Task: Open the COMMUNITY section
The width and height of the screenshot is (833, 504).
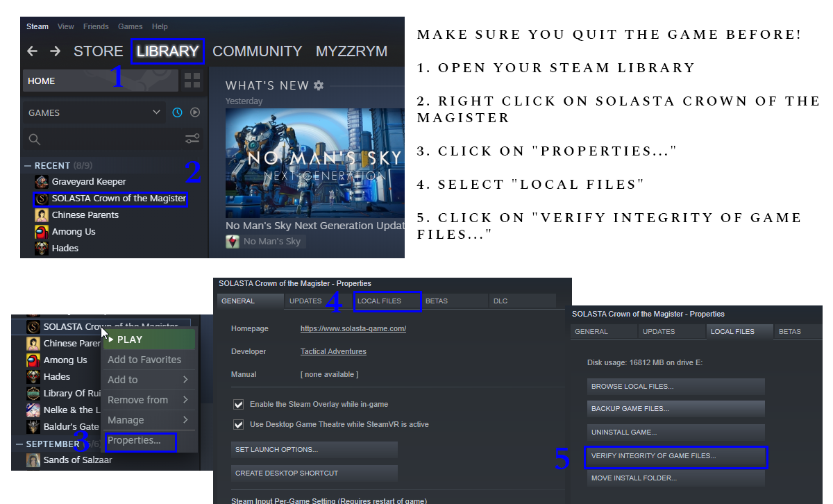Action: pyautogui.click(x=257, y=51)
